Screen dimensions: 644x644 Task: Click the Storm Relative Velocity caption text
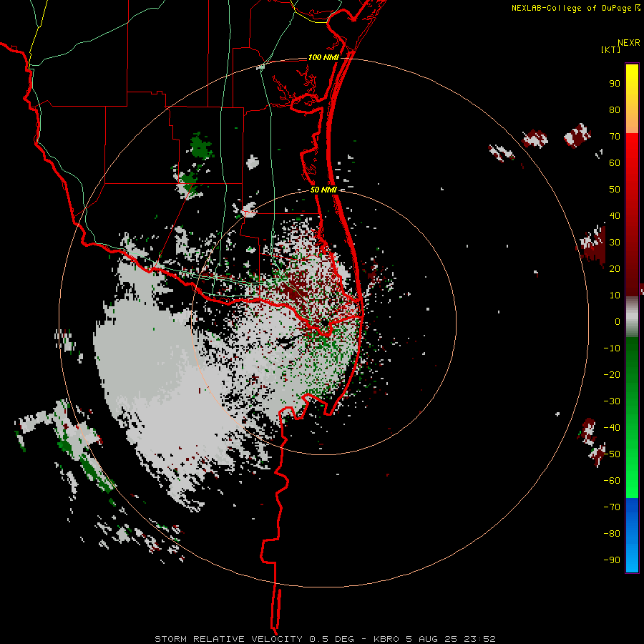click(x=325, y=639)
